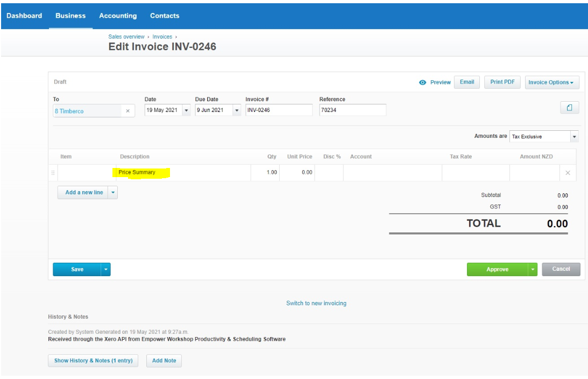
Task: Click Switch to new invoicing link
Action: (x=316, y=303)
